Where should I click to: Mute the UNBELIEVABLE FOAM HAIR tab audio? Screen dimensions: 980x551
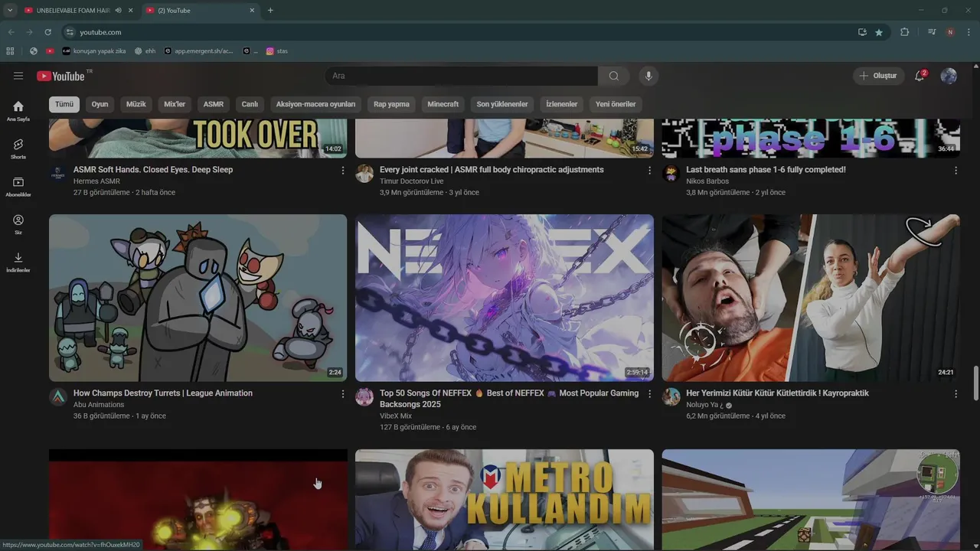pyautogui.click(x=118, y=11)
